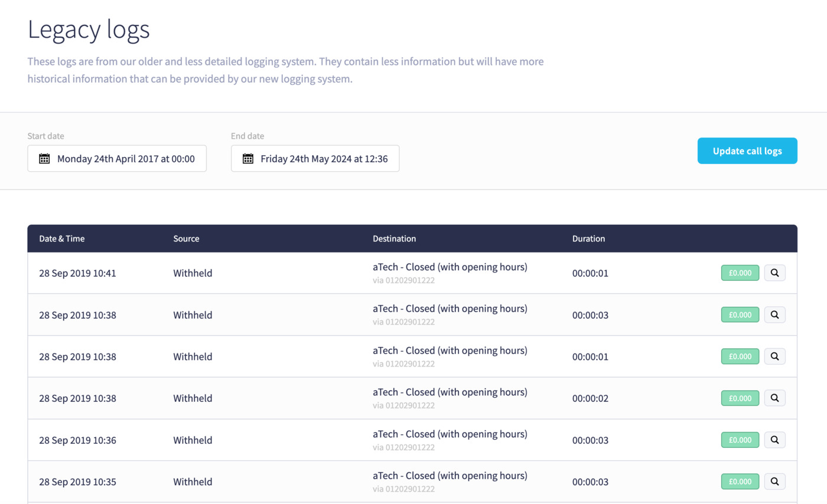Image resolution: width=827 pixels, height=504 pixels.
Task: Click the Start date label
Action: coord(45,136)
